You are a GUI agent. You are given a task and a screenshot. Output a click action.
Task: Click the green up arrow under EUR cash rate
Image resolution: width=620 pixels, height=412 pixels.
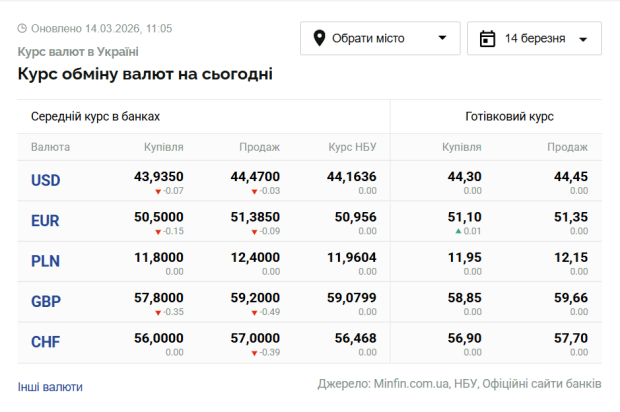458,231
